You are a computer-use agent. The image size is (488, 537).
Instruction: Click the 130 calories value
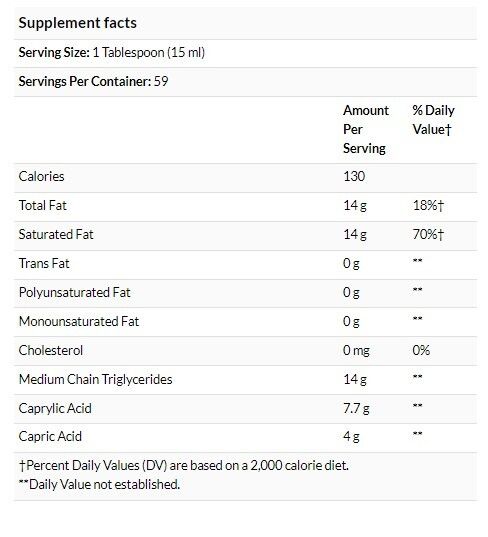click(x=354, y=176)
